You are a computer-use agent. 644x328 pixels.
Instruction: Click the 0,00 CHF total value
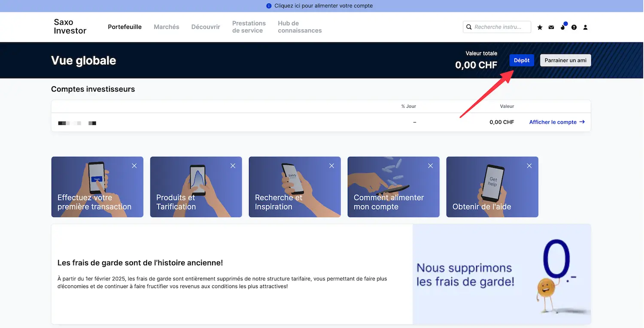pyautogui.click(x=476, y=65)
